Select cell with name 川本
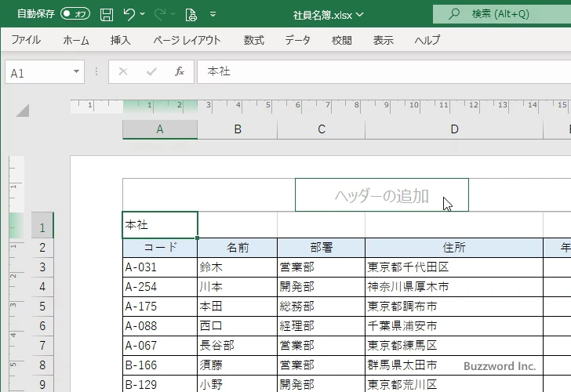The image size is (571, 392). [238, 287]
